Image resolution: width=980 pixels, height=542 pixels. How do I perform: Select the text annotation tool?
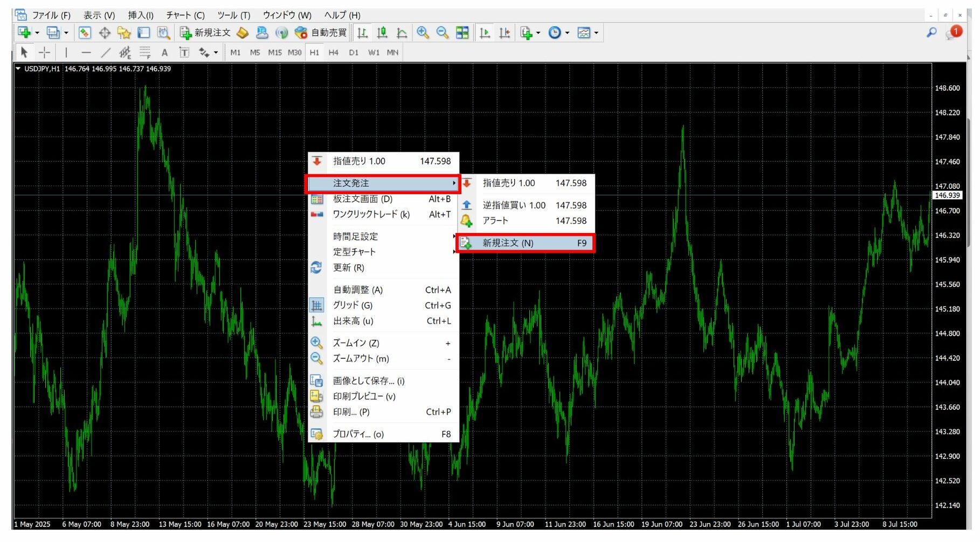point(164,52)
